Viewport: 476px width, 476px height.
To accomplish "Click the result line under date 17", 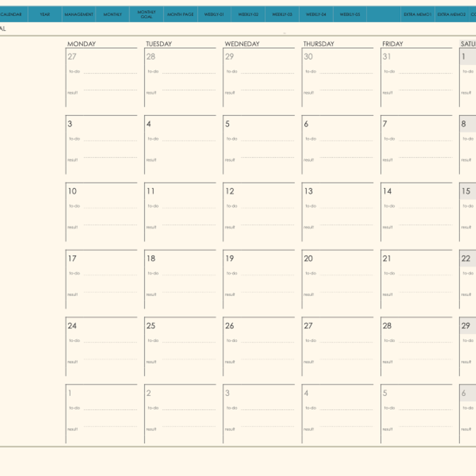I will [x=110, y=292].
